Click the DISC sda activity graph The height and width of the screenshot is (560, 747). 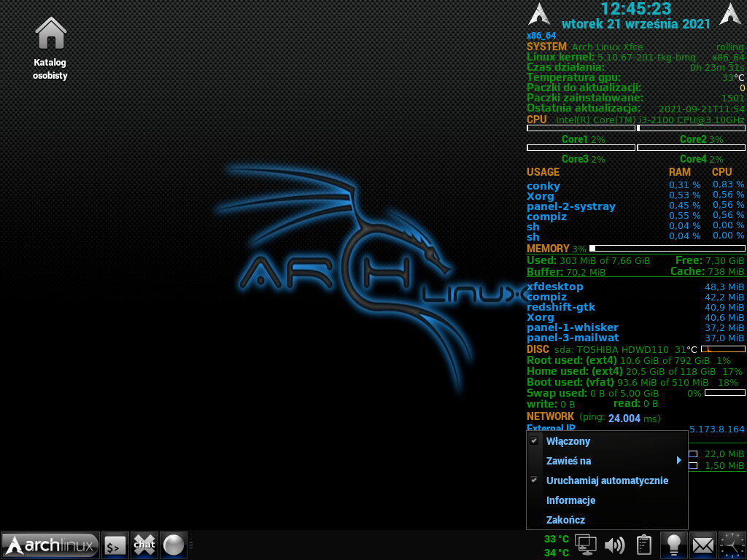pyautogui.click(x=723, y=349)
